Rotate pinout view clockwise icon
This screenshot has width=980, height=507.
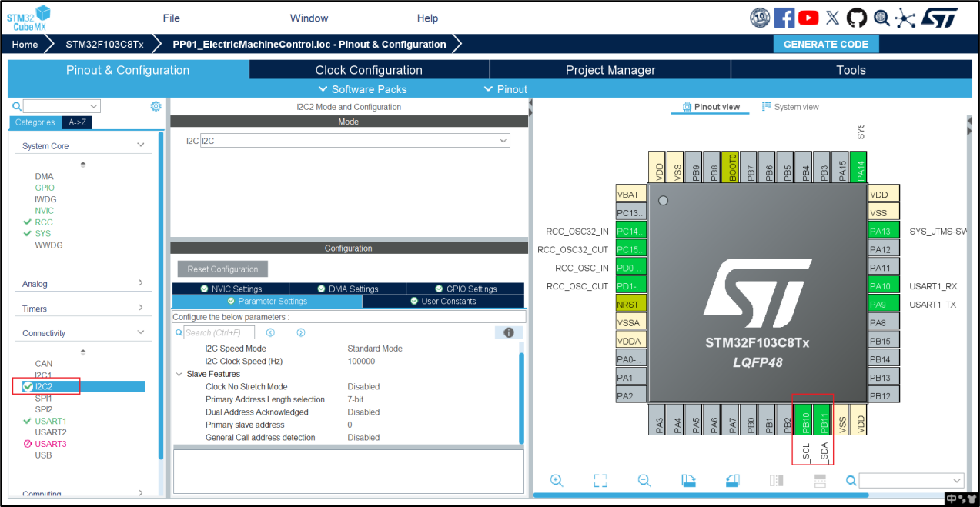689,481
